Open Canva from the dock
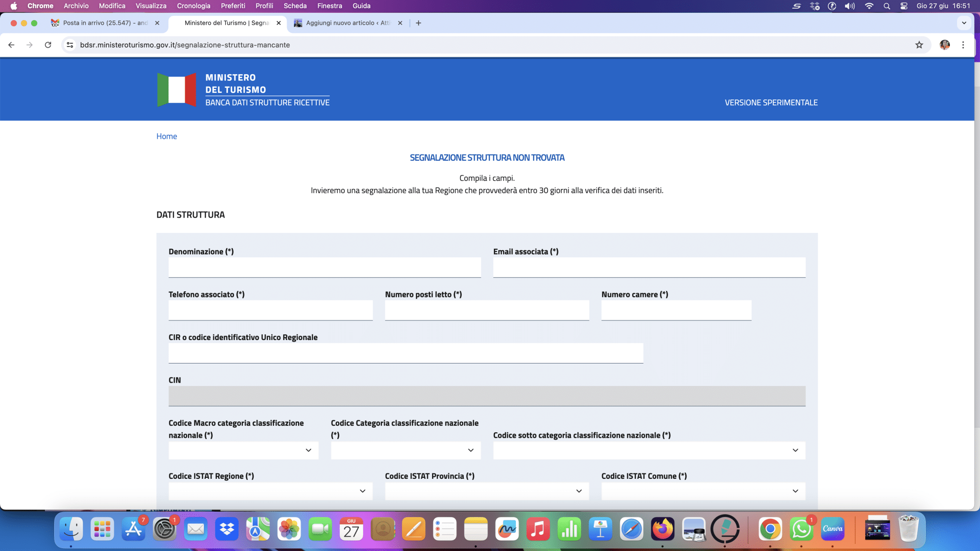Image resolution: width=980 pixels, height=551 pixels. click(832, 529)
